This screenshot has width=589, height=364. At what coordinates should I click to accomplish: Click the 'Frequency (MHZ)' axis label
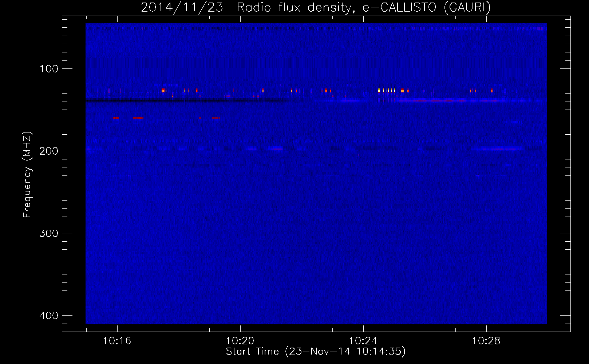27,175
